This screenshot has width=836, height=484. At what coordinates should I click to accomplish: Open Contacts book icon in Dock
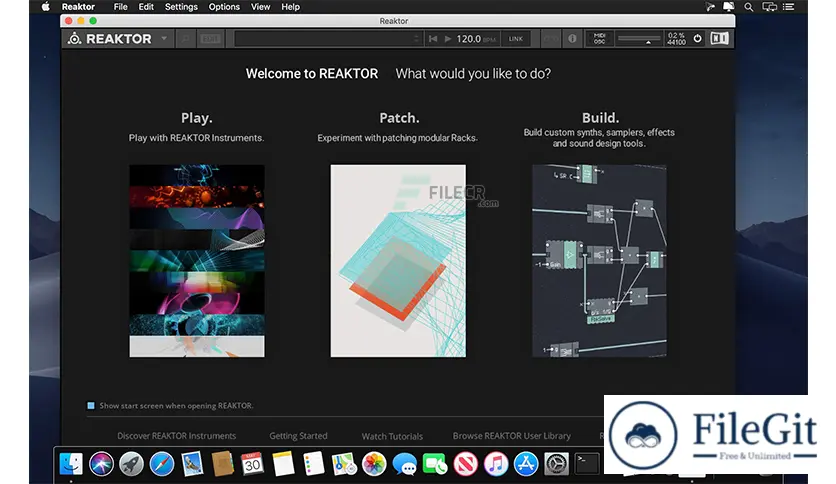pos(222,464)
